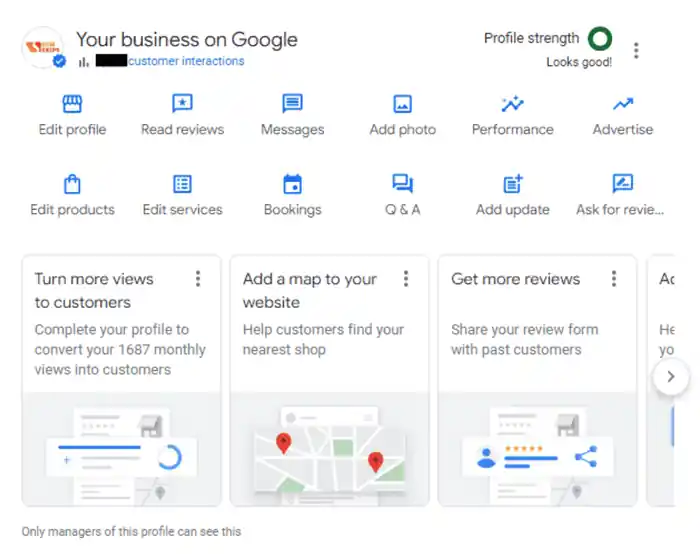Click the Edit products label
This screenshot has width=700, height=554.
(72, 210)
